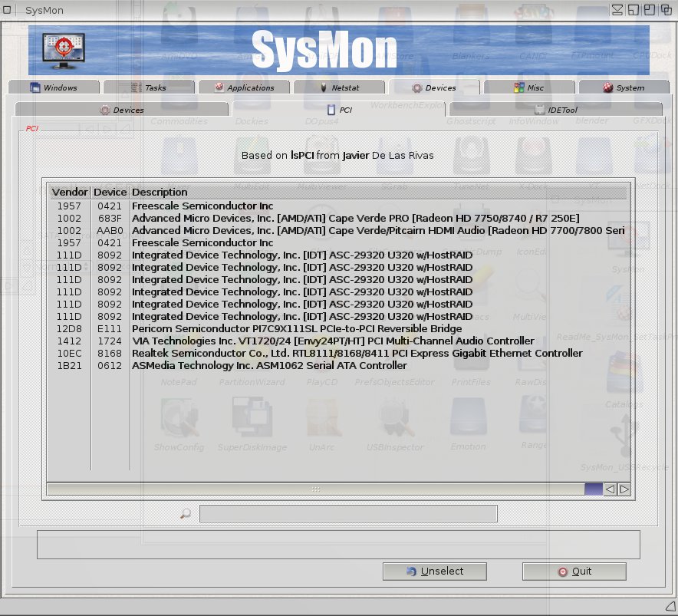Open the Applications tab

click(245, 87)
